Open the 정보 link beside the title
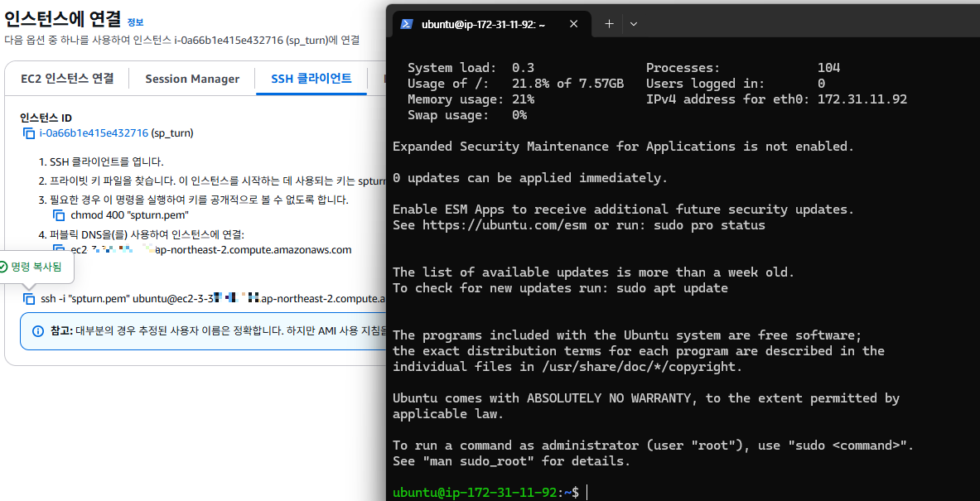This screenshot has width=980, height=501. (x=136, y=22)
